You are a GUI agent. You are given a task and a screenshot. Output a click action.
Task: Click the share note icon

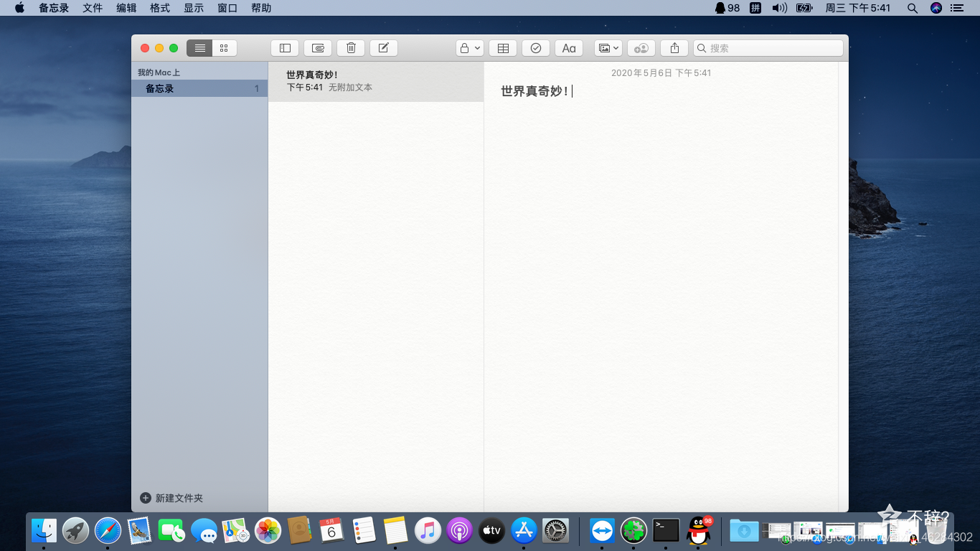click(674, 48)
